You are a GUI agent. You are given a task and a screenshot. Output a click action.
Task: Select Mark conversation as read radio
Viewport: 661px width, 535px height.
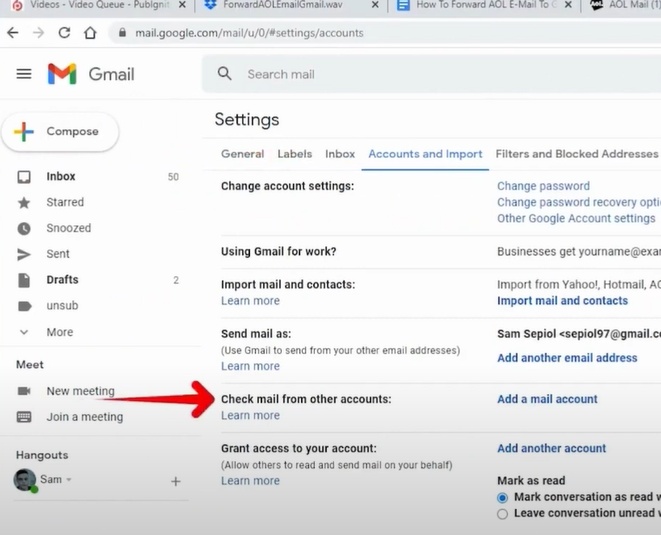502,497
